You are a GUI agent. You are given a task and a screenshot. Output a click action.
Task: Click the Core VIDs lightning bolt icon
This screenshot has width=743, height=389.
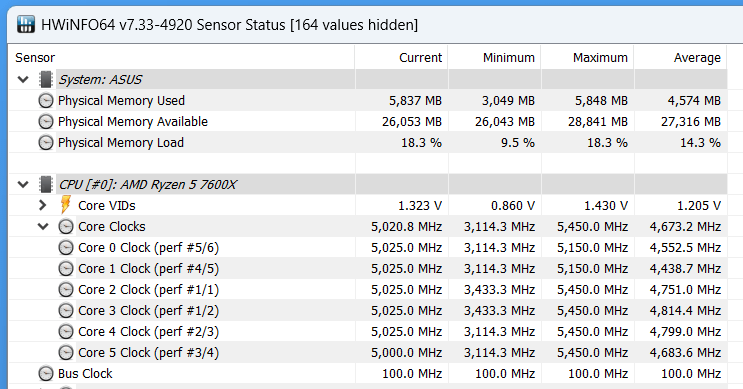(66, 205)
